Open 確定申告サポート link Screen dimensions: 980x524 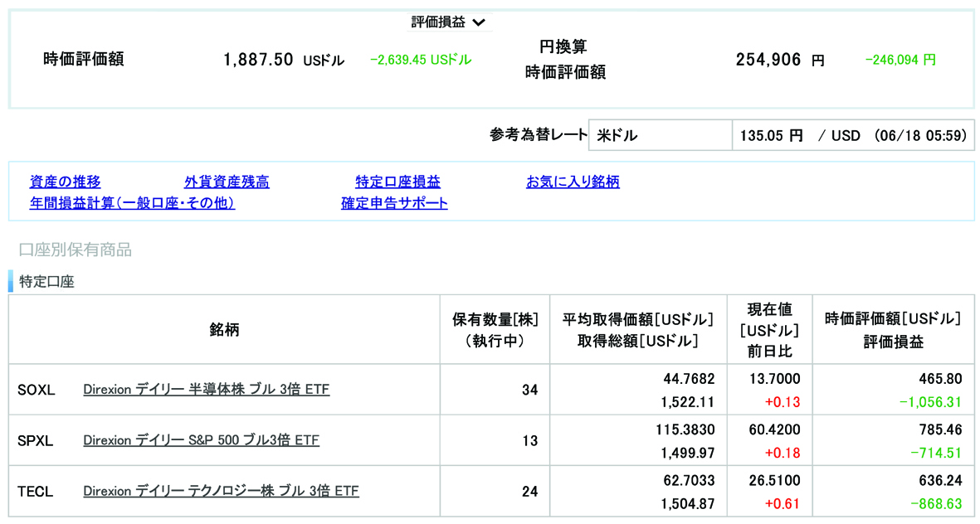394,203
